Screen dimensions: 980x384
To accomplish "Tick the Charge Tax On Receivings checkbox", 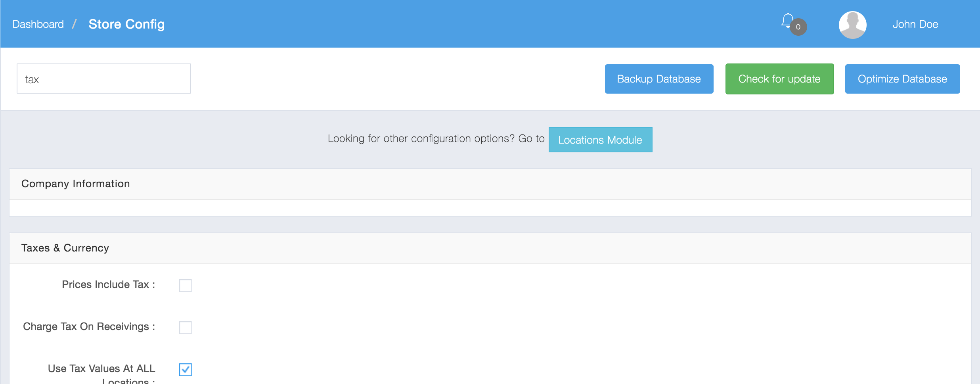I will pyautogui.click(x=186, y=327).
